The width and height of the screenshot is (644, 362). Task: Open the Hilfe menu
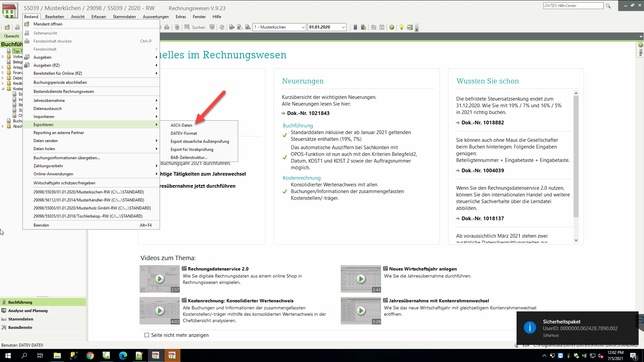tap(217, 16)
